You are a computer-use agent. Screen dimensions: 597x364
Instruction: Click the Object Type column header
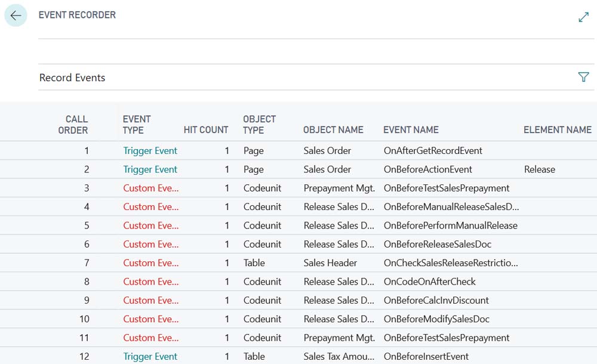pyautogui.click(x=259, y=124)
